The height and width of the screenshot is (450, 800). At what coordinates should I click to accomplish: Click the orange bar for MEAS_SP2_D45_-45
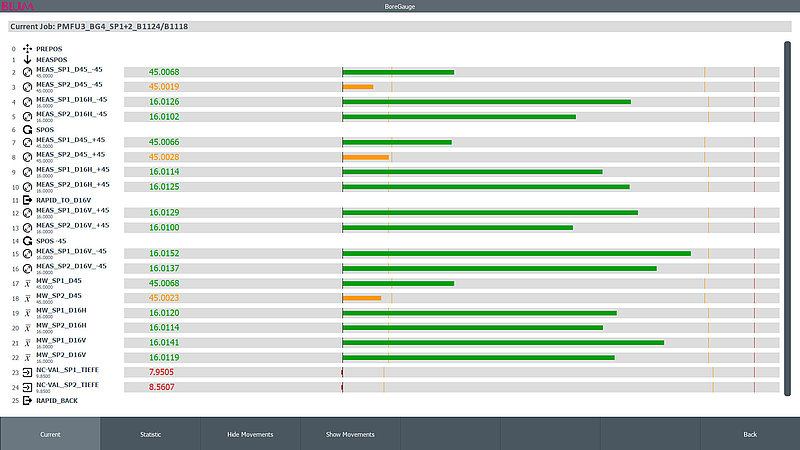(358, 87)
